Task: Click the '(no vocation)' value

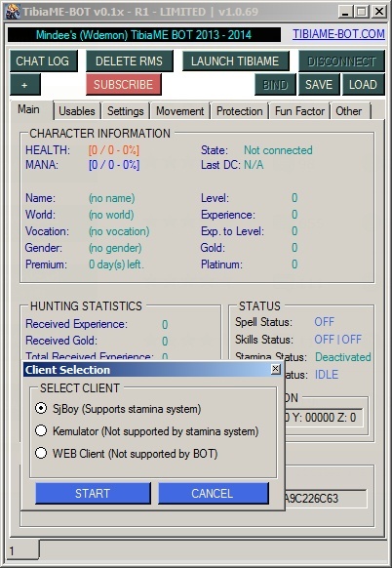Action: 119,231
